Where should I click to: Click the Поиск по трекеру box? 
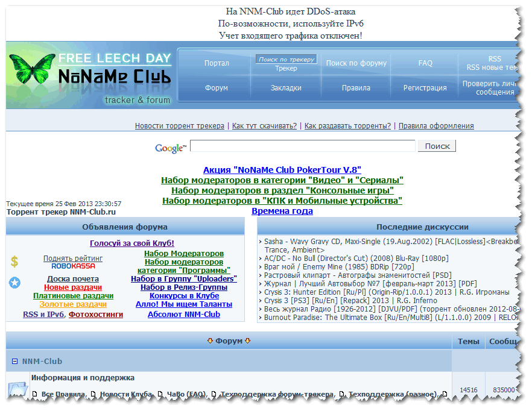pyautogui.click(x=287, y=59)
